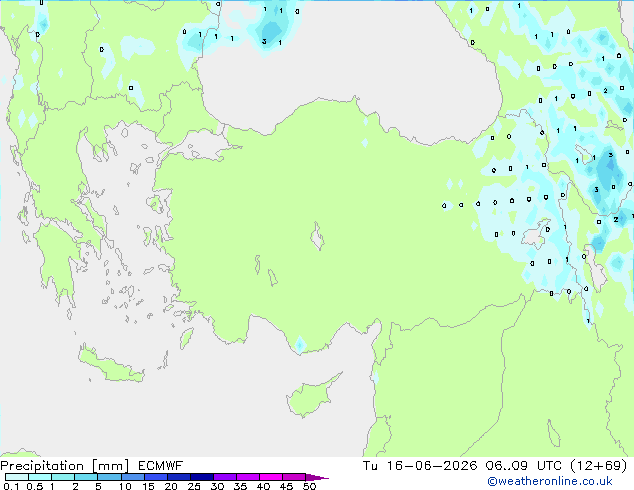Click the forecast offset (12+69) text
634x490 pixels.
[x=599, y=466]
